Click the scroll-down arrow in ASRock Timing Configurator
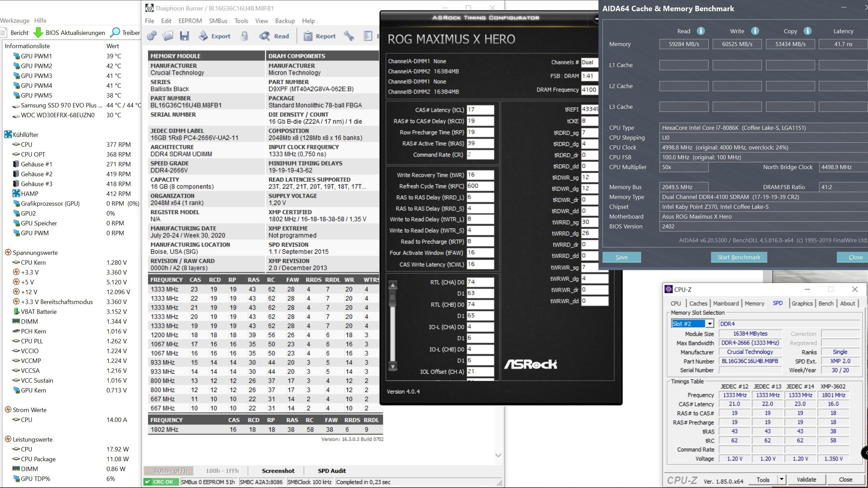This screenshot has width=868, height=488. click(x=393, y=366)
